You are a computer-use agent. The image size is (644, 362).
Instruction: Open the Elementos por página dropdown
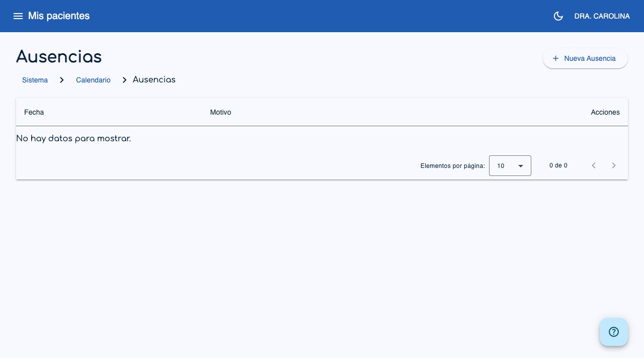pyautogui.click(x=510, y=165)
